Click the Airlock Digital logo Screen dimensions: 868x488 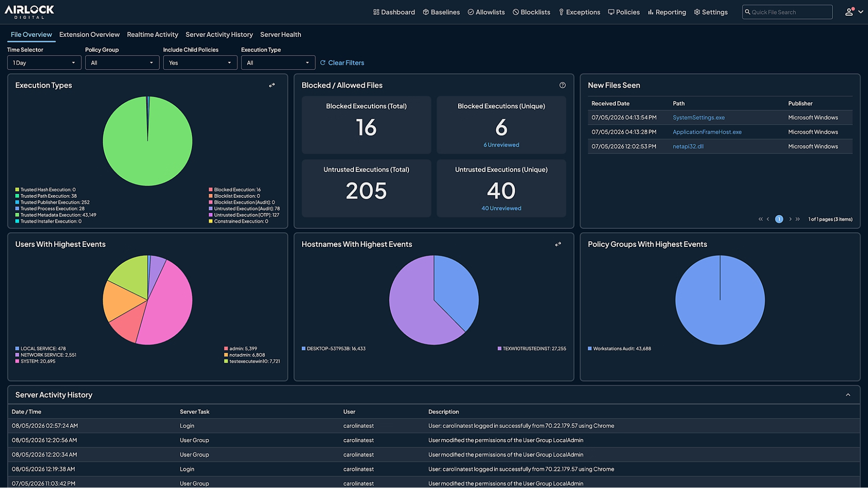pos(29,12)
